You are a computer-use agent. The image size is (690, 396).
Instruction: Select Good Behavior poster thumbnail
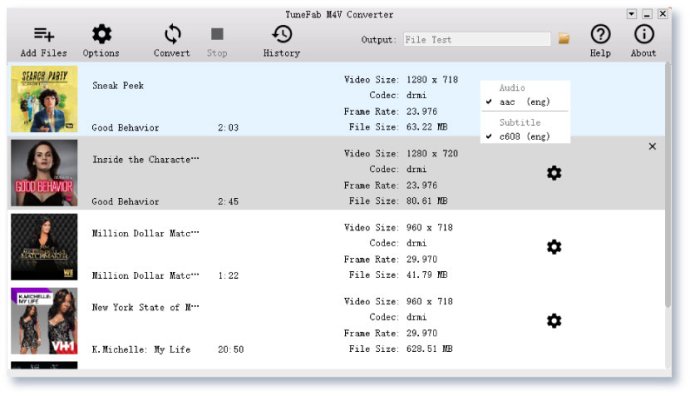(44, 173)
